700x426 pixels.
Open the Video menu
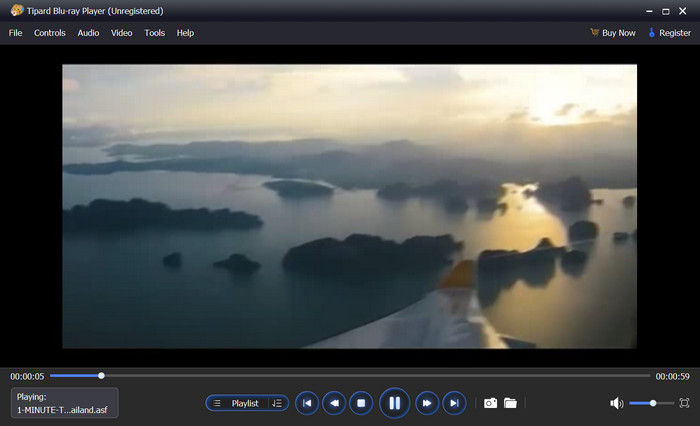point(121,33)
